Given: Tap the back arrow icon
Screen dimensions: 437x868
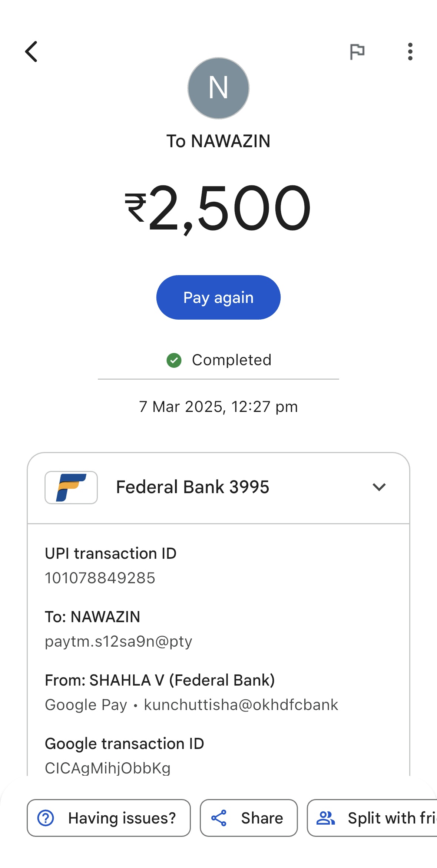Looking at the screenshot, I should tap(32, 52).
